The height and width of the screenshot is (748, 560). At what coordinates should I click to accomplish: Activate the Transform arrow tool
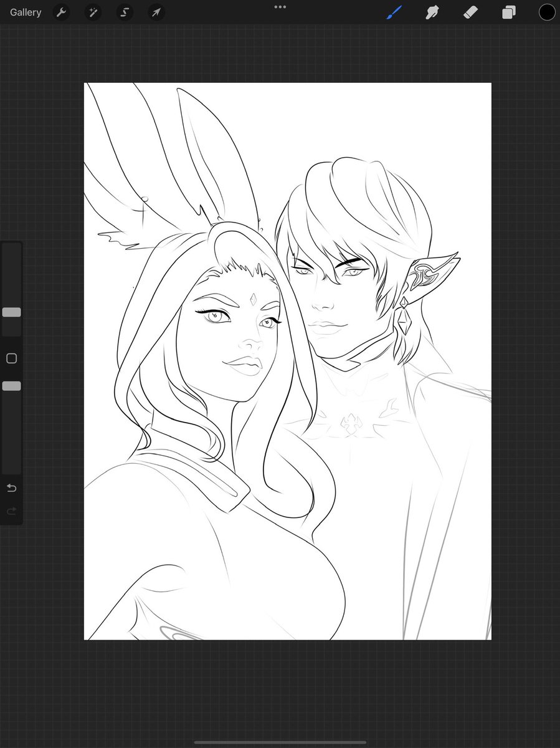pyautogui.click(x=156, y=12)
